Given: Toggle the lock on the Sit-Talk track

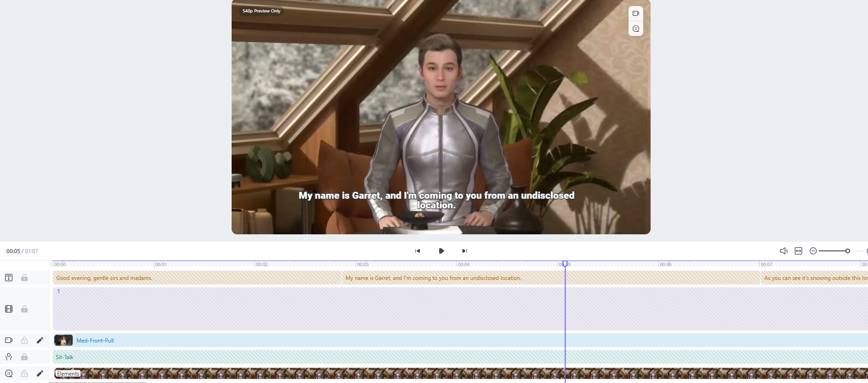Looking at the screenshot, I should point(24,357).
